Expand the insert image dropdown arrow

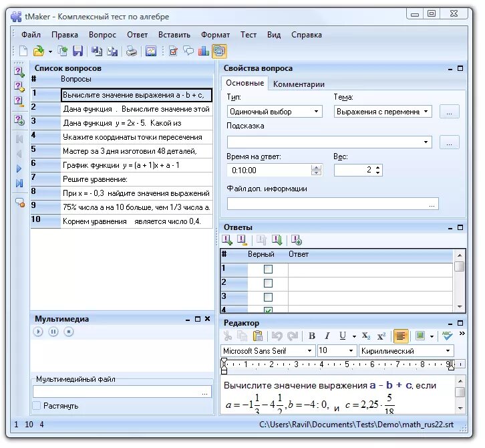tap(432, 336)
